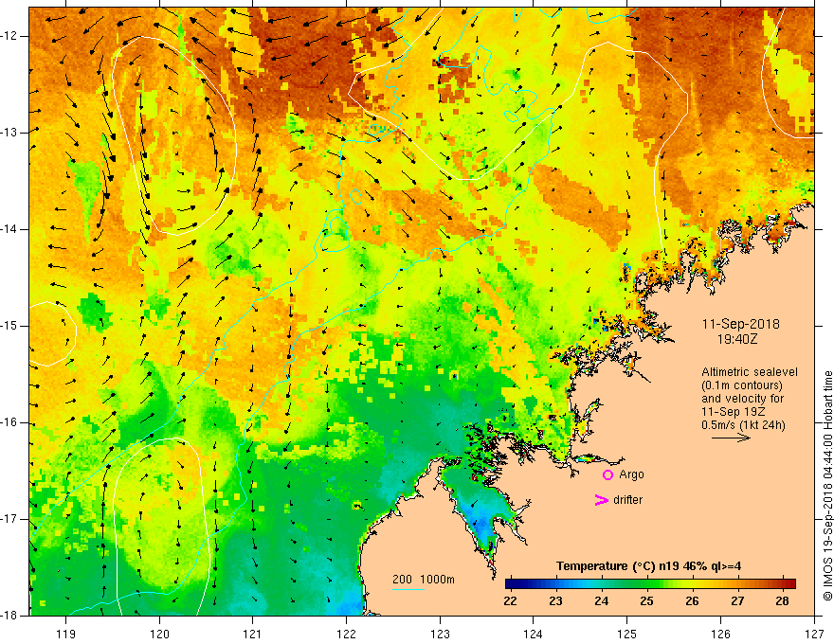Click the color bar tick label '26'
The height and width of the screenshot is (644, 834).
pos(692,601)
